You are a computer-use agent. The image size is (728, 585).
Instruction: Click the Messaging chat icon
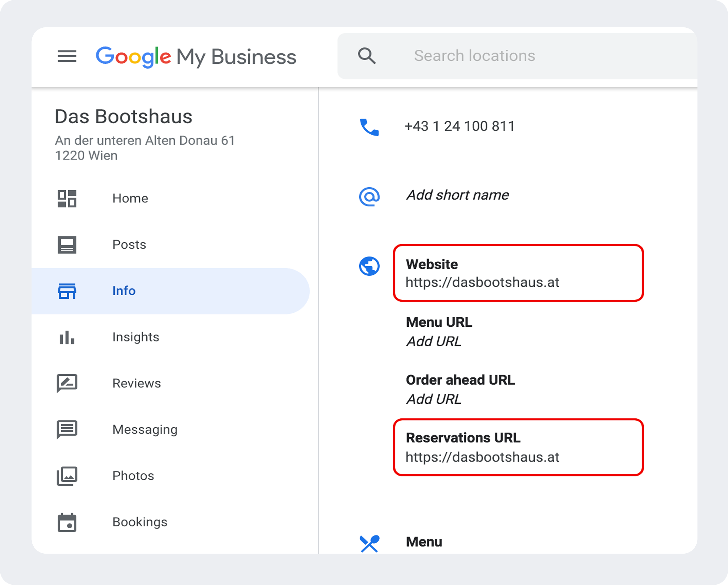[67, 430]
